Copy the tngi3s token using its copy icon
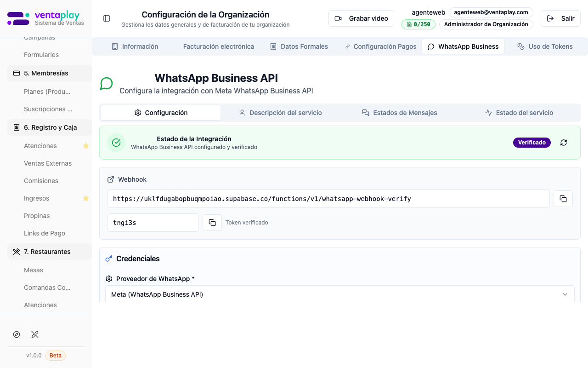588x368 pixels. [212, 222]
